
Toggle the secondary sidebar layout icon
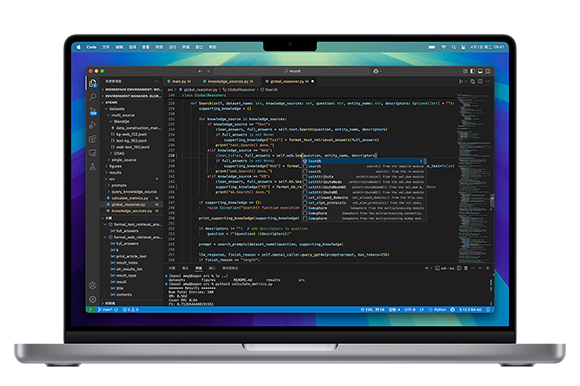pos(488,71)
